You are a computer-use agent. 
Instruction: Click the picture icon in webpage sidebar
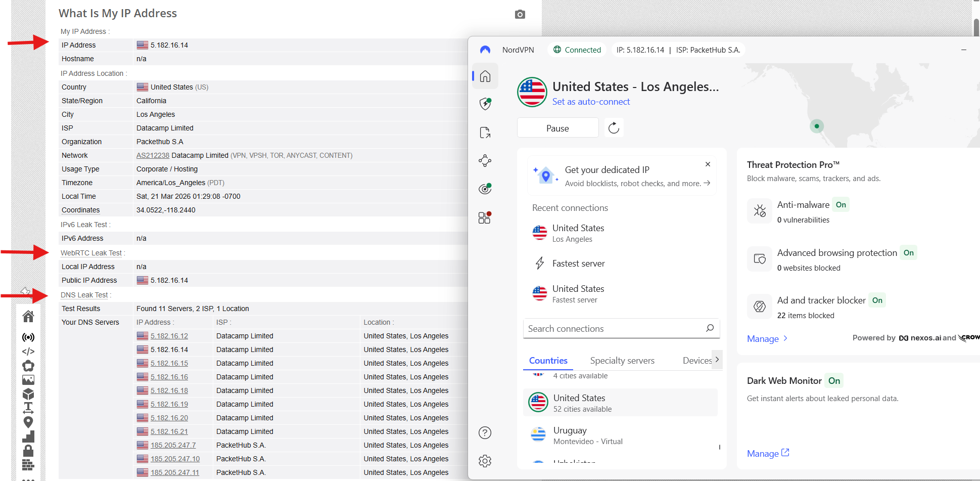coord(28,380)
